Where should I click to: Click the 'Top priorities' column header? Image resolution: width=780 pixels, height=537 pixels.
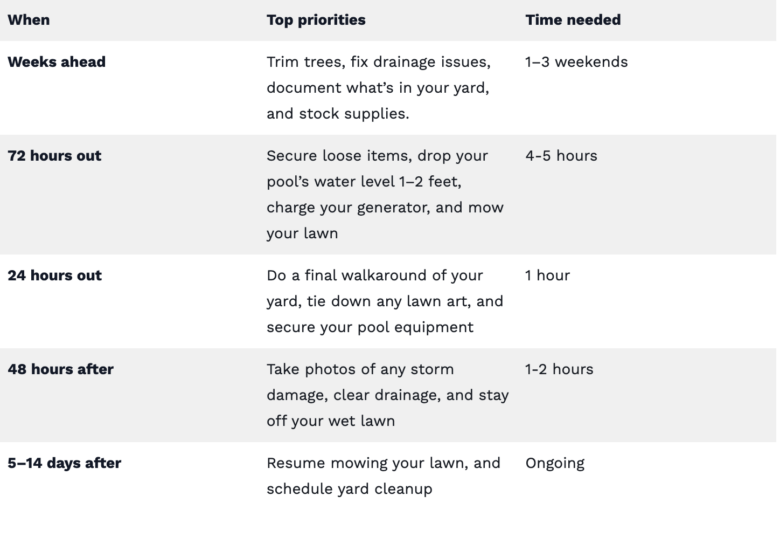316,20
